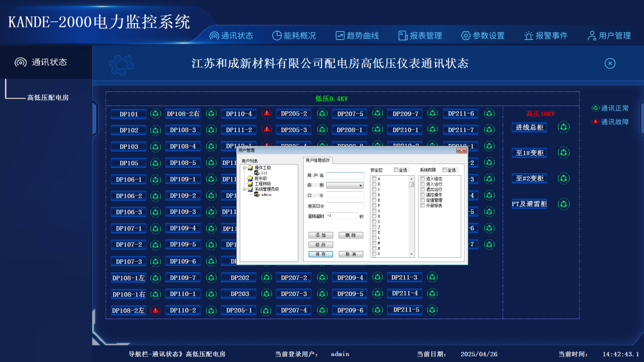
Task: Click the 核实口令 input field
Action: pos(345,206)
